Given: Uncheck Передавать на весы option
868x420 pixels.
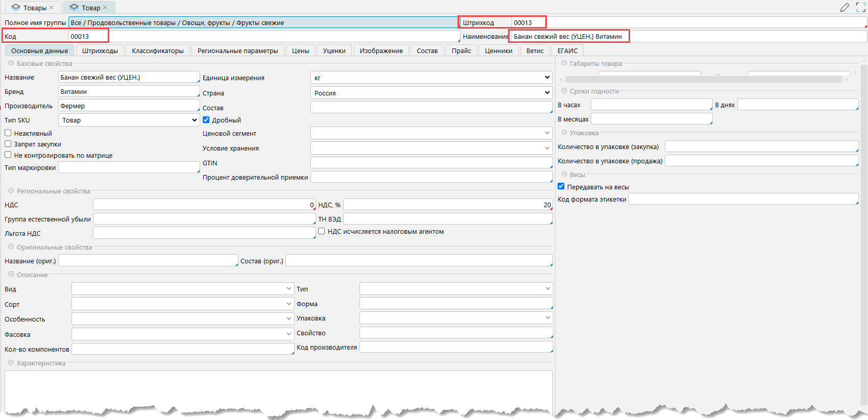Looking at the screenshot, I should (x=561, y=187).
